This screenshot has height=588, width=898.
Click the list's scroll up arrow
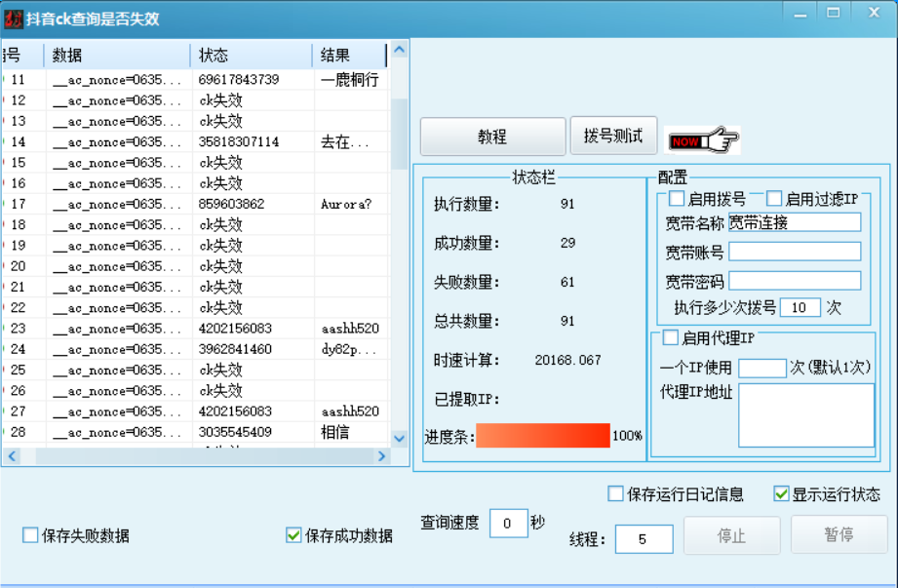click(399, 50)
